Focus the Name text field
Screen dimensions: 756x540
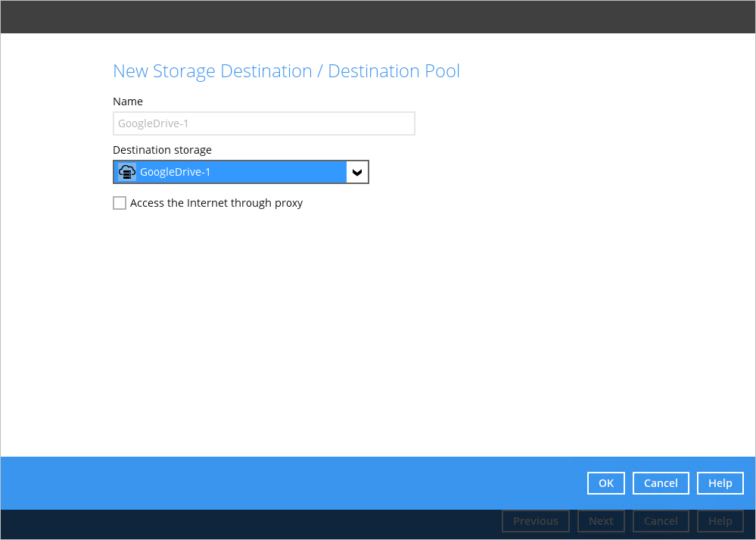click(x=263, y=123)
